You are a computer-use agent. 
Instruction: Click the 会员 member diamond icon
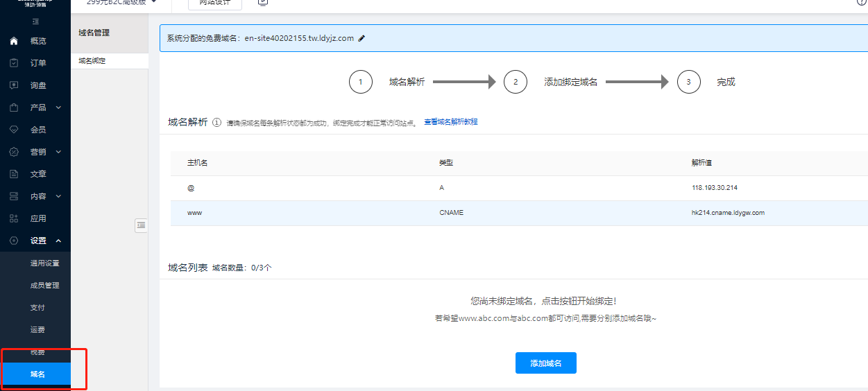(14, 130)
